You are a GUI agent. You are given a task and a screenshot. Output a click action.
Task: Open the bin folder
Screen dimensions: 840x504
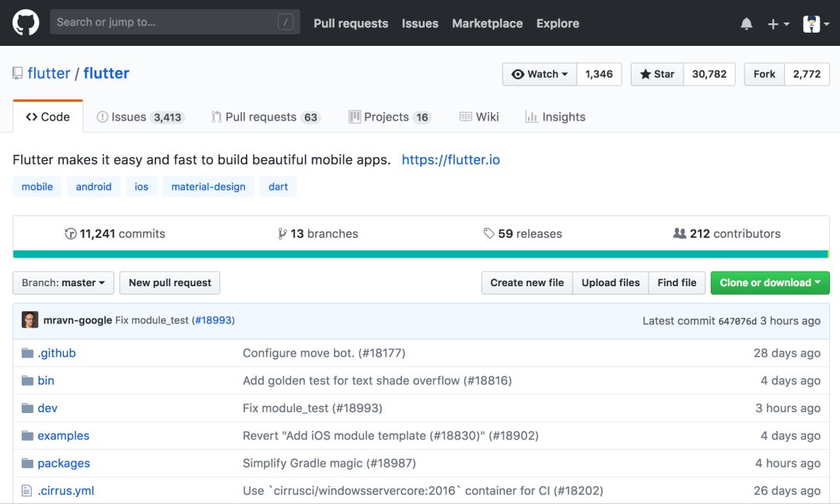pos(46,380)
